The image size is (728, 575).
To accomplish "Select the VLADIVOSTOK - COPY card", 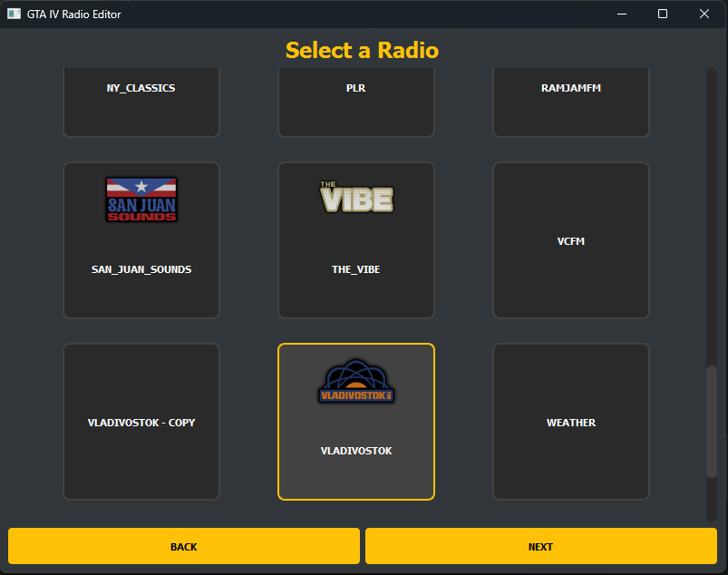I will (x=141, y=422).
